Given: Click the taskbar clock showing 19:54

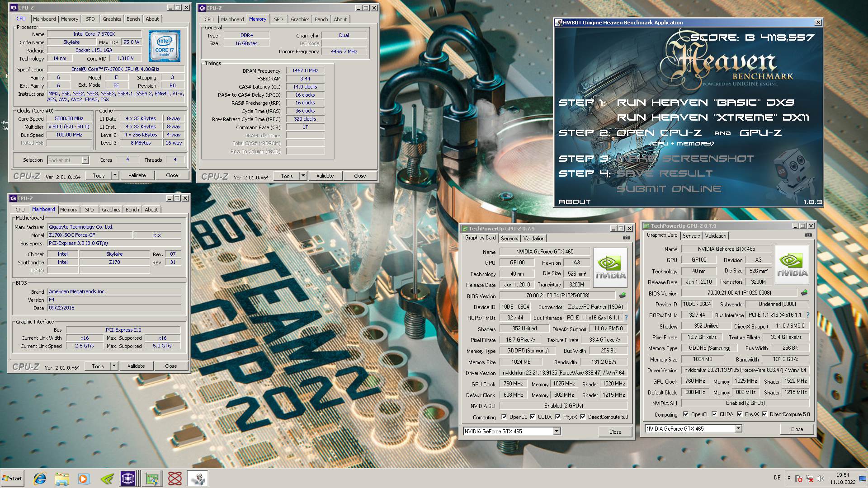Looking at the screenshot, I should pyautogui.click(x=843, y=479).
